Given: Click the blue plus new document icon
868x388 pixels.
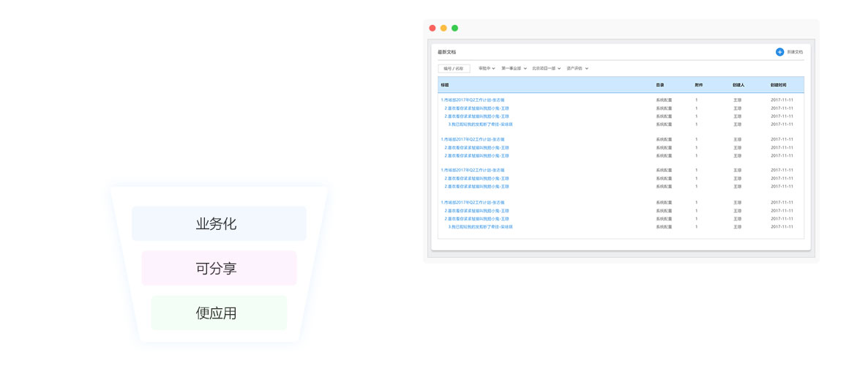Looking at the screenshot, I should tap(779, 52).
